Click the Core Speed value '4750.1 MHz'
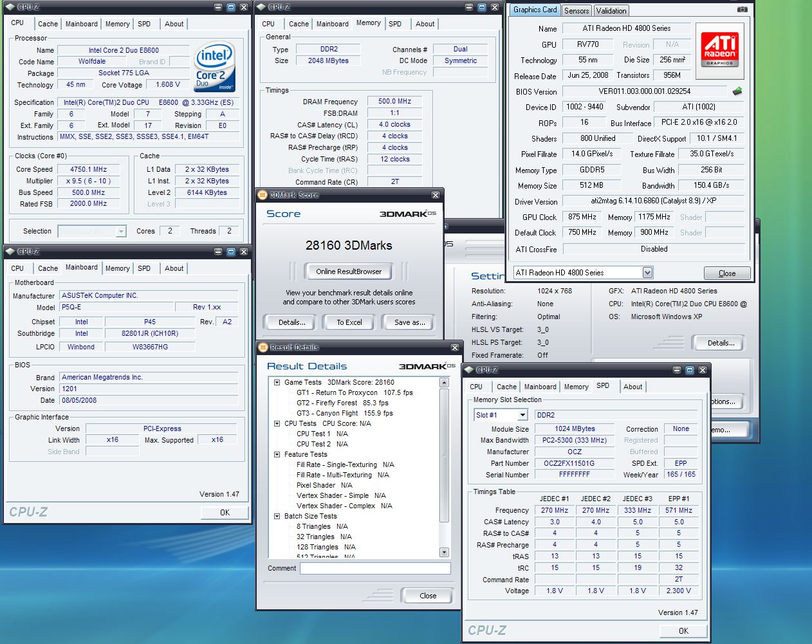Screen dimensions: 812x644 88,169
